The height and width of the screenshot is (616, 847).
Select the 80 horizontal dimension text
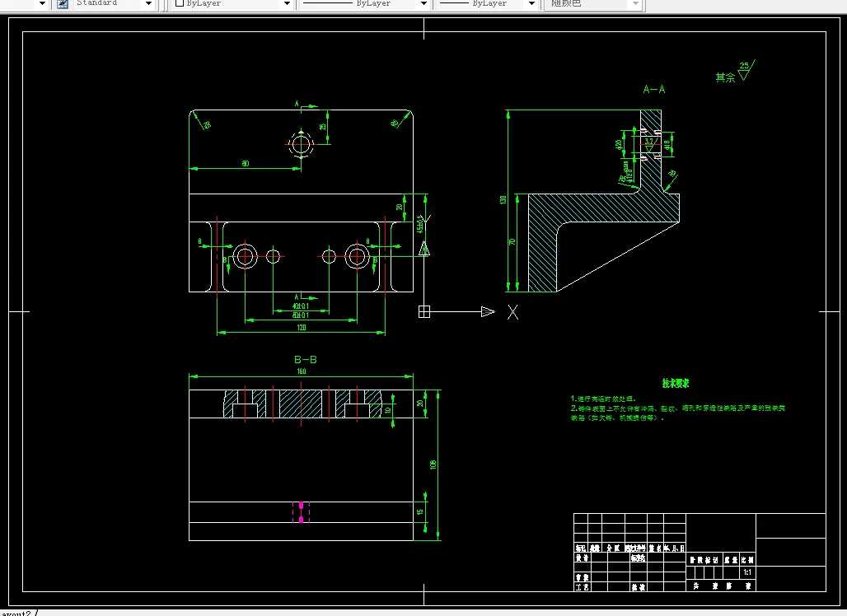[x=246, y=164]
